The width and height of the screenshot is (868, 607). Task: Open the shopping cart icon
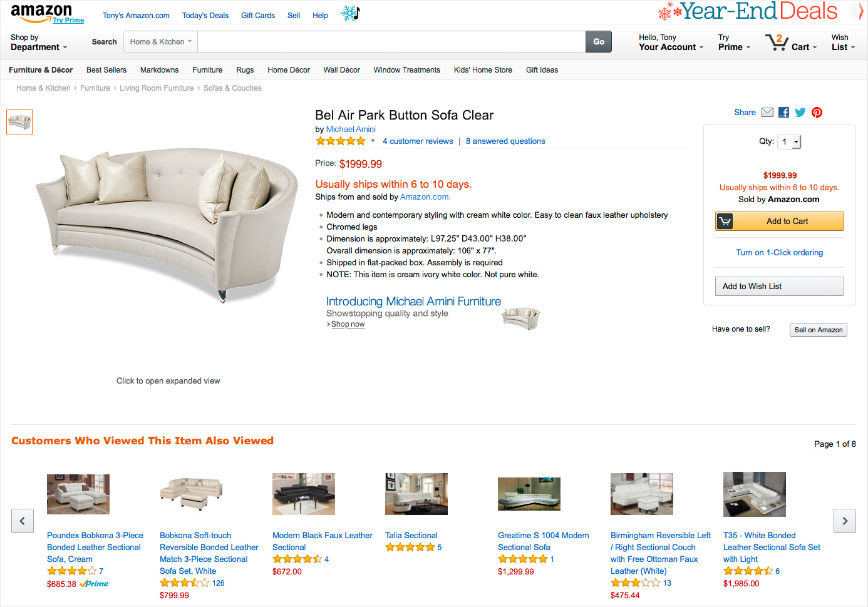tap(777, 43)
